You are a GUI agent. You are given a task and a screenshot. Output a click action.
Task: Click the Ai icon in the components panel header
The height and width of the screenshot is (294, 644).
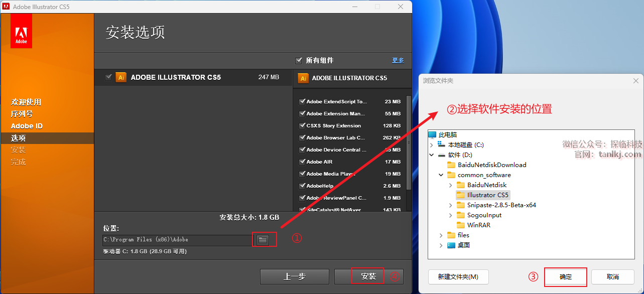tap(303, 78)
